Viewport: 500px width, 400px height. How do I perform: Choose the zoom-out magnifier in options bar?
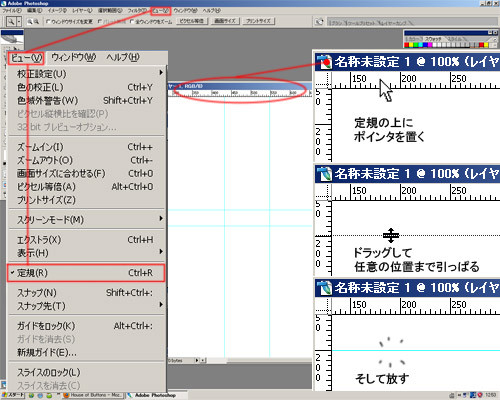coord(36,22)
